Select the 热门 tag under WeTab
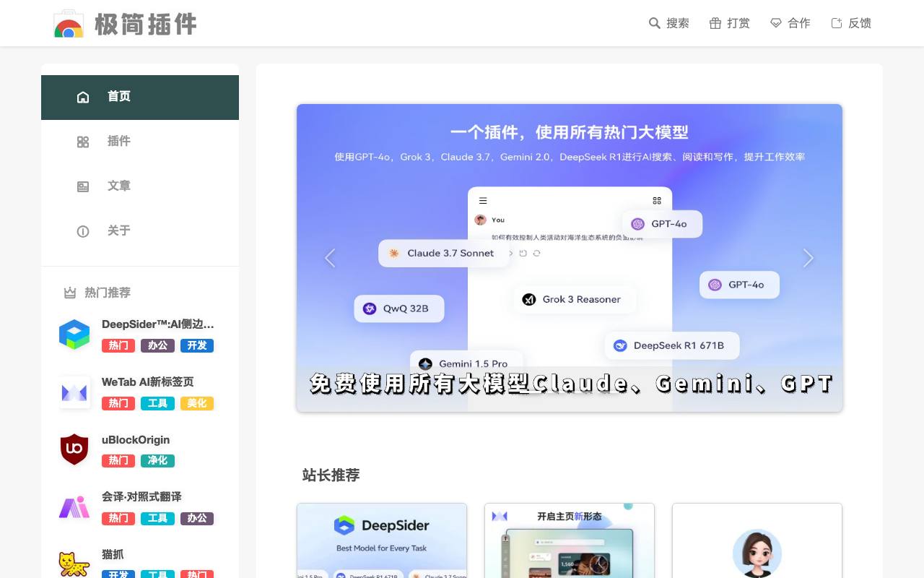 pos(118,403)
